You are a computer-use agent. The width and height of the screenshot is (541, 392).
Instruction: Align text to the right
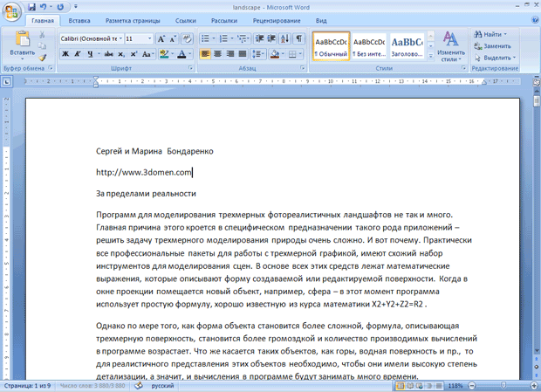(229, 54)
